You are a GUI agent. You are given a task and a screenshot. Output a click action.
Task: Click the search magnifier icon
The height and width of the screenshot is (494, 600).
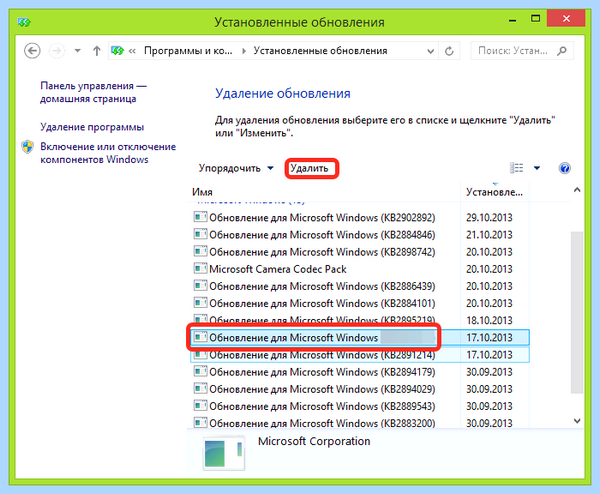tap(562, 51)
